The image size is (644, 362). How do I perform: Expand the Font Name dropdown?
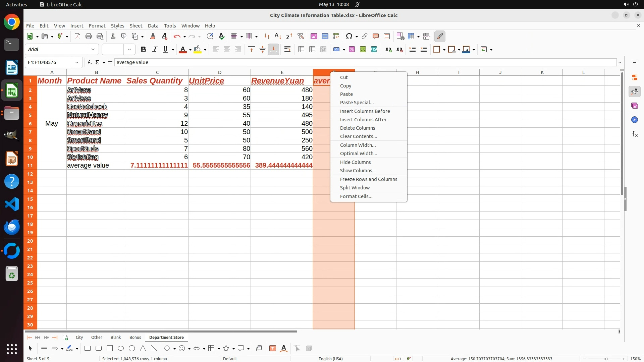coord(93,49)
